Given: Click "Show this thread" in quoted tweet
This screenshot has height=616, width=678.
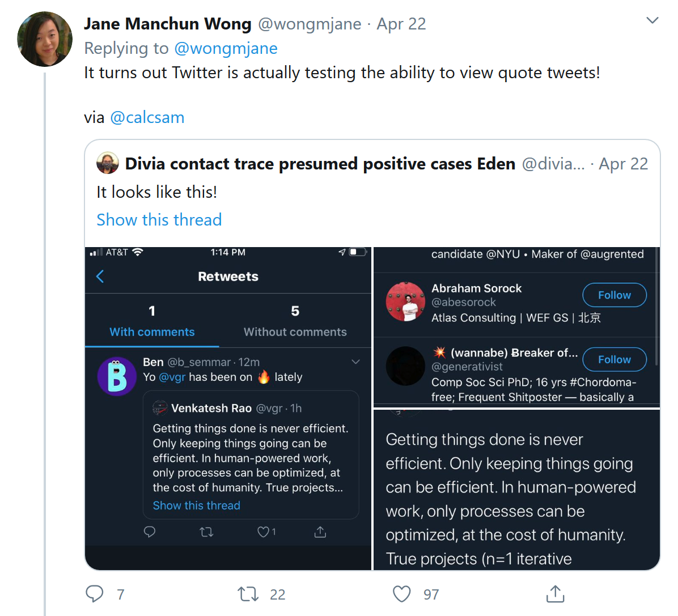Looking at the screenshot, I should (159, 220).
